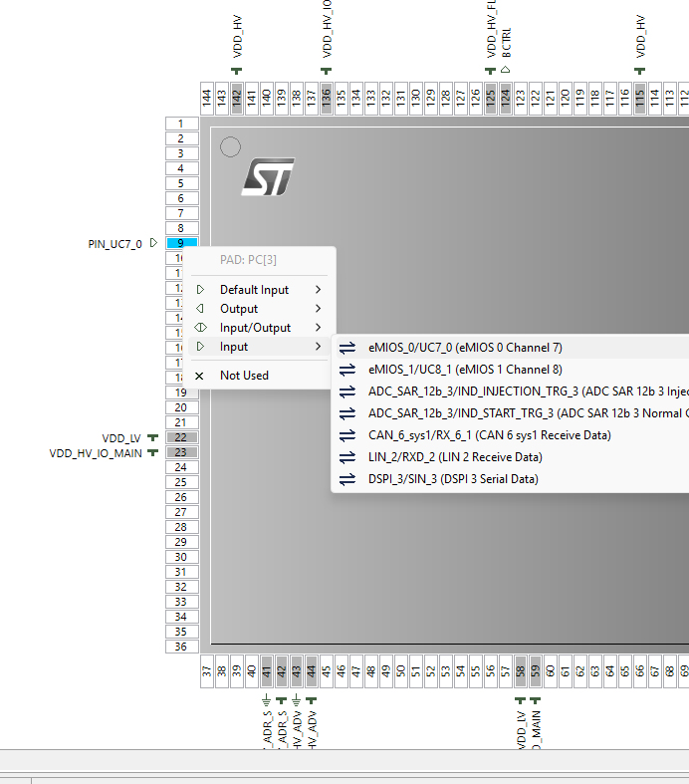Viewport: 689px width, 784px height.
Task: Click the Input/Output bidirectional icon
Action: click(200, 328)
